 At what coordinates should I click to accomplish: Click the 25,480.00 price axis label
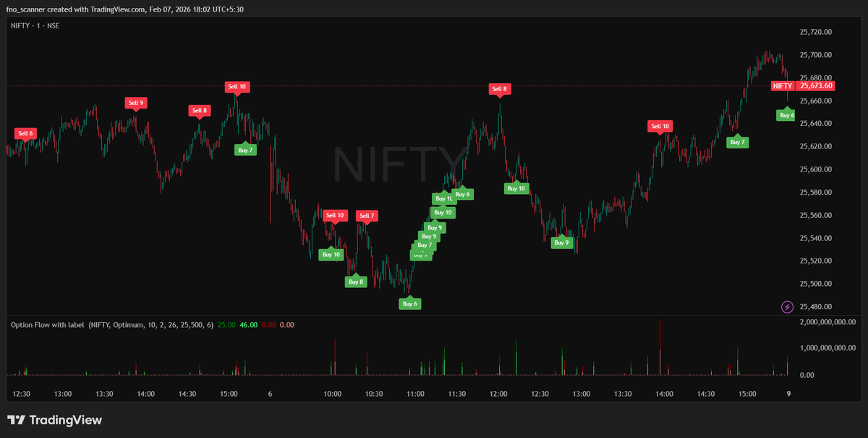[816, 307]
